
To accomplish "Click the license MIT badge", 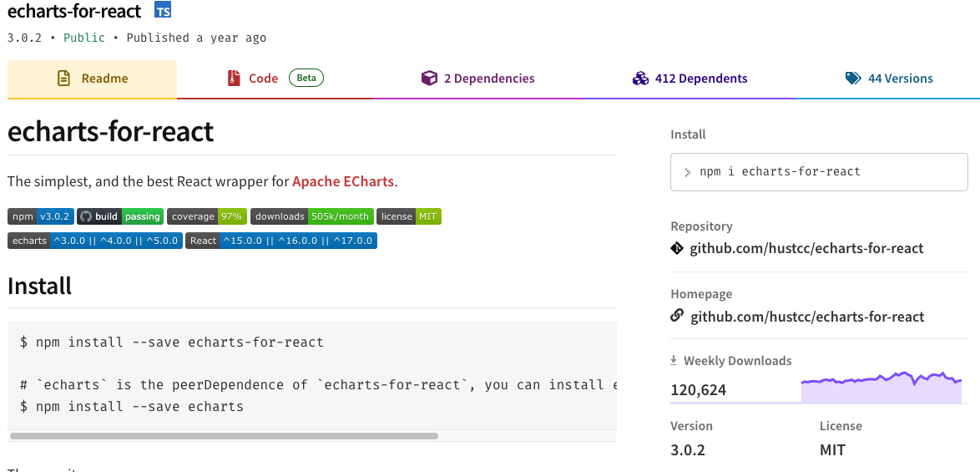I will 409,216.
